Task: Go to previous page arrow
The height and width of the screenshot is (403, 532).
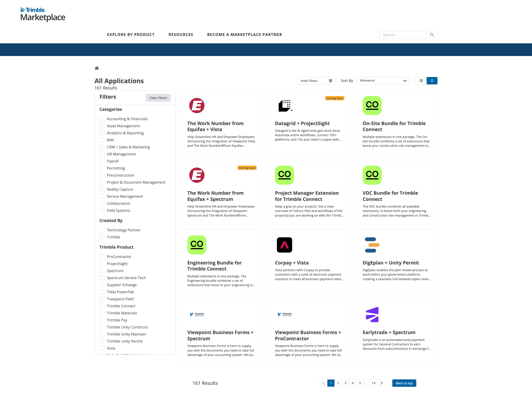Action: [x=324, y=383]
